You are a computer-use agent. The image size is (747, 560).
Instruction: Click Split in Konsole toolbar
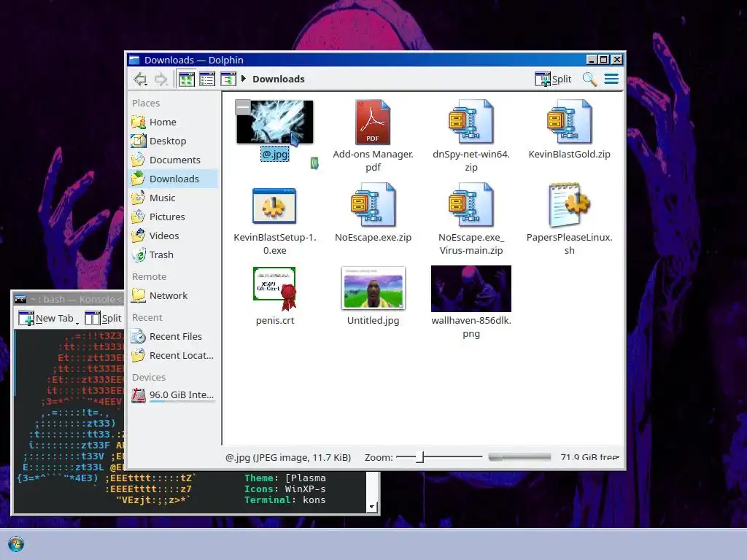104,318
